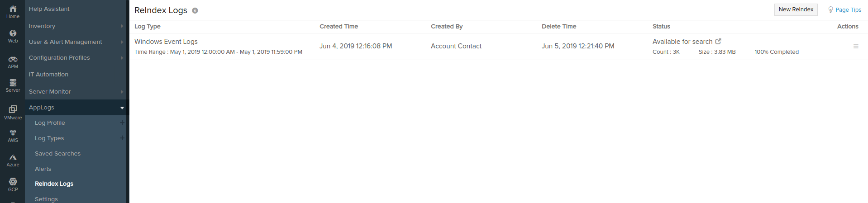The image size is (868, 203).
Task: Click the ReIndex Logs info icon
Action: click(x=195, y=10)
